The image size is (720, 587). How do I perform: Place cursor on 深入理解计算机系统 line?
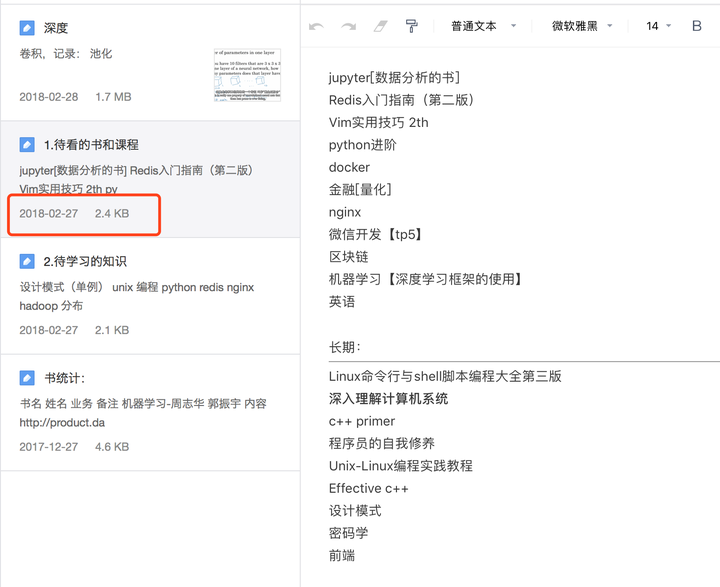click(x=388, y=399)
